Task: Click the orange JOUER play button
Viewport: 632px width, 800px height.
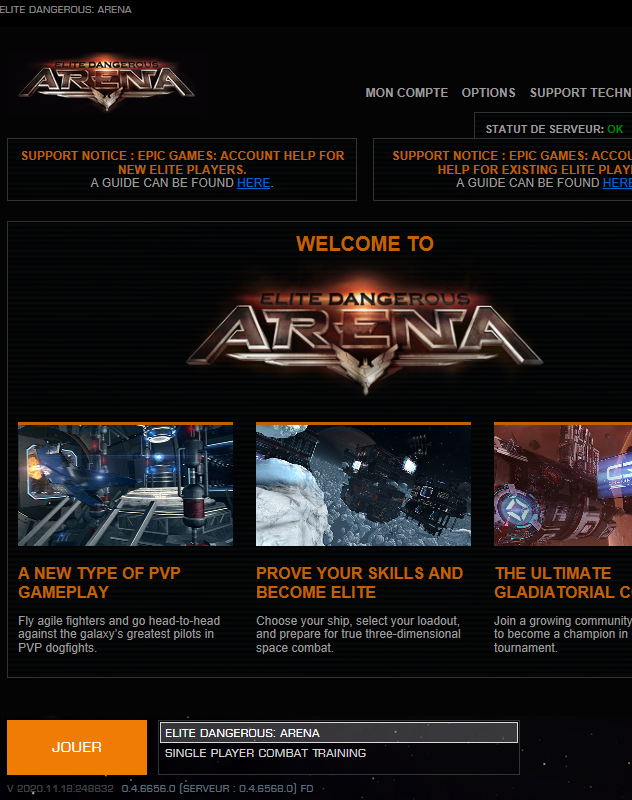Action: [77, 747]
